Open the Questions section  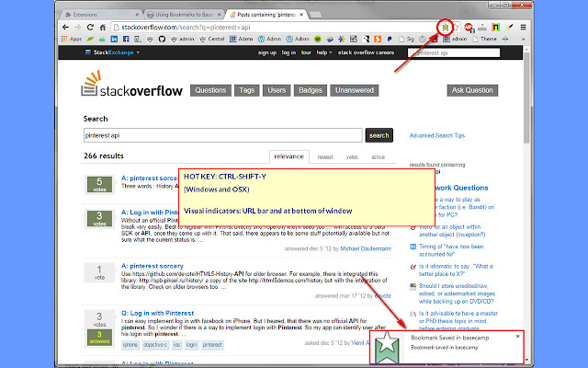(210, 90)
